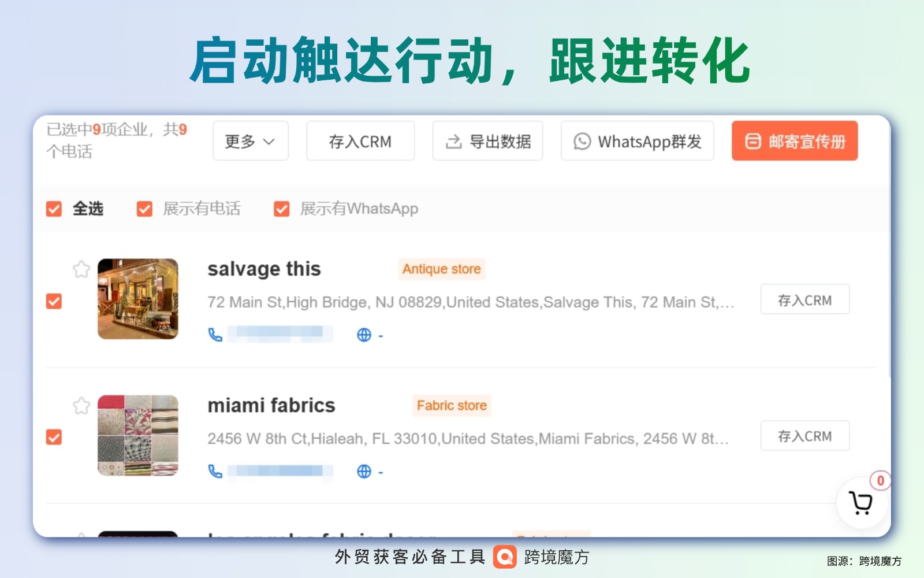The width and height of the screenshot is (924, 578).
Task: Click website globe icon for salvage this
Action: point(364,335)
